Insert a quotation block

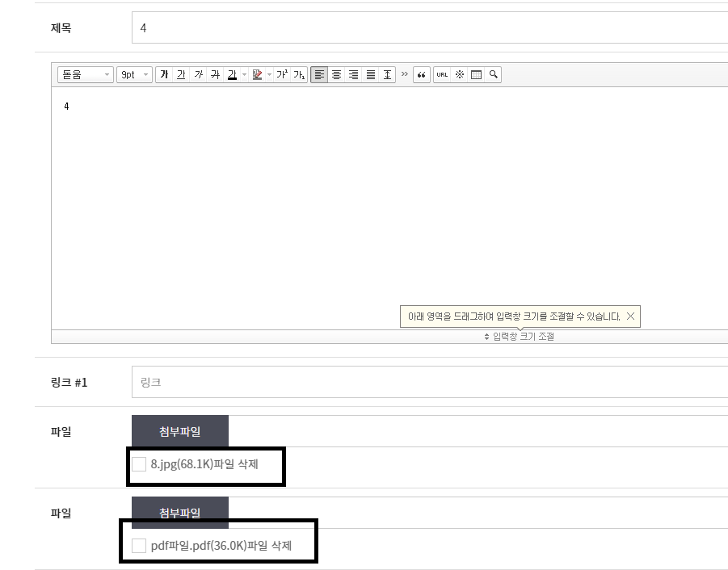pyautogui.click(x=422, y=74)
